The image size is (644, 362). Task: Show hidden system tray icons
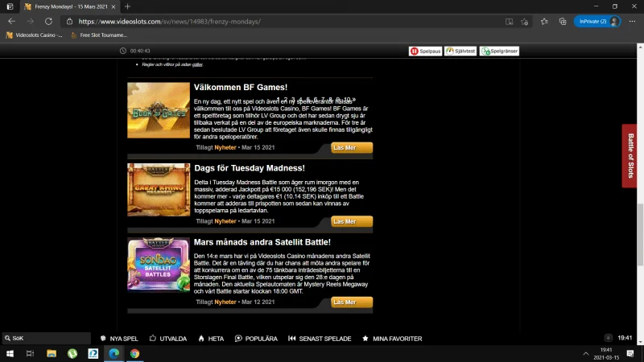(586, 353)
